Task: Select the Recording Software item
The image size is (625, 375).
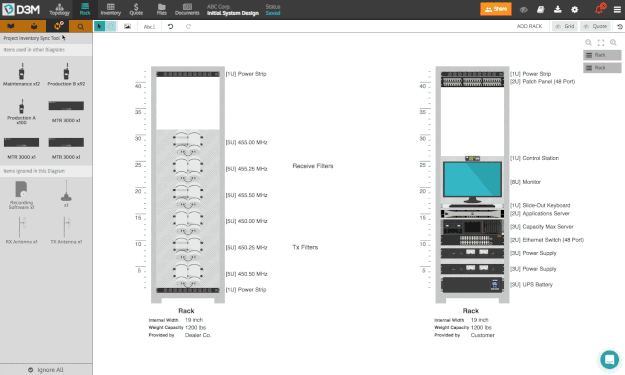Action: click(22, 195)
